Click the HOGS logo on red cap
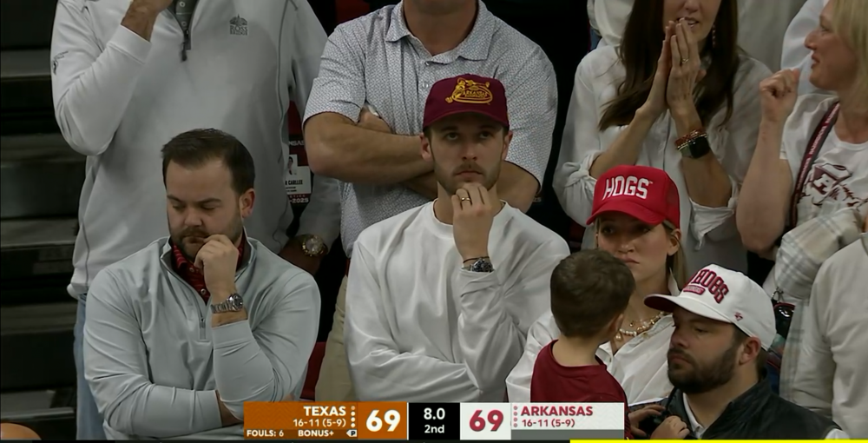Viewport: 868px width, 443px height. 626,188
